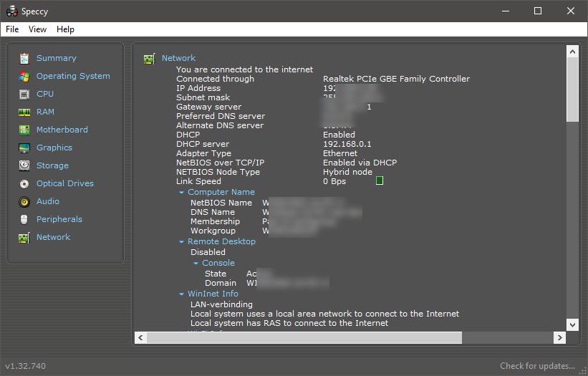Open the Operating System section
588x376 pixels.
pos(73,76)
